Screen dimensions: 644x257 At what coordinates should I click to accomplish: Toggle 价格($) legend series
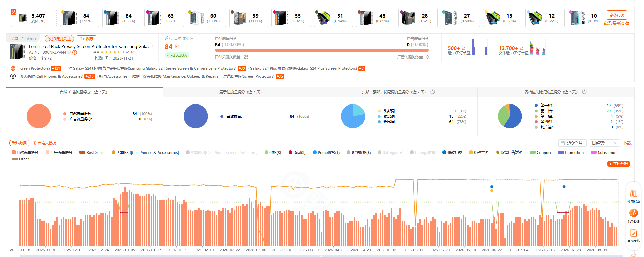[273, 153]
